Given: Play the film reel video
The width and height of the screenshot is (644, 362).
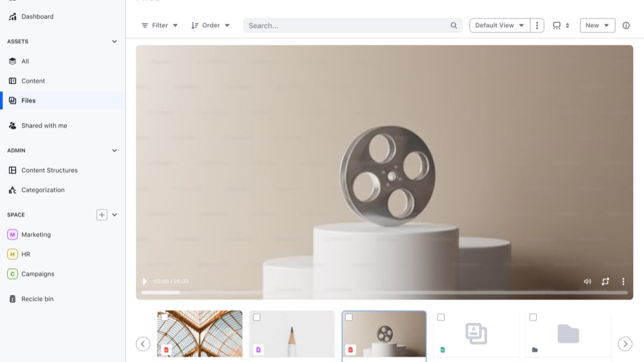Looking at the screenshot, I should (144, 282).
